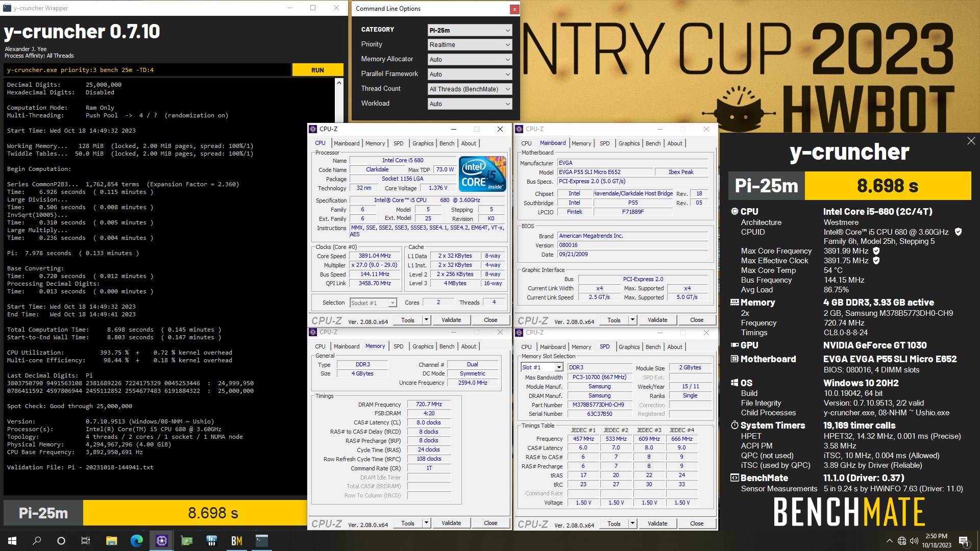Open the Memory Allocator dropdown

pyautogui.click(x=470, y=60)
